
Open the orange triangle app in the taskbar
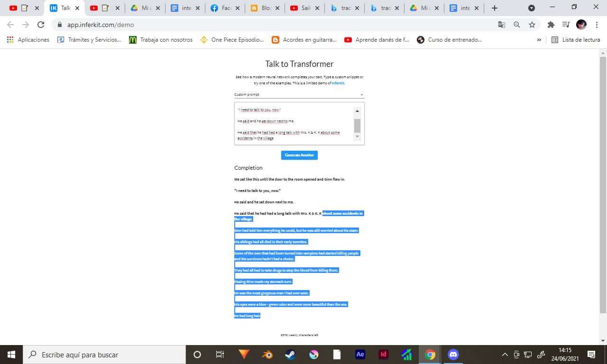244,355
